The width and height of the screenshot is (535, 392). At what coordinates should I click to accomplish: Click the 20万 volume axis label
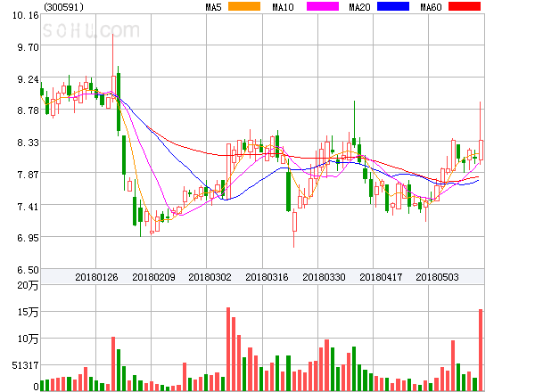28,285
